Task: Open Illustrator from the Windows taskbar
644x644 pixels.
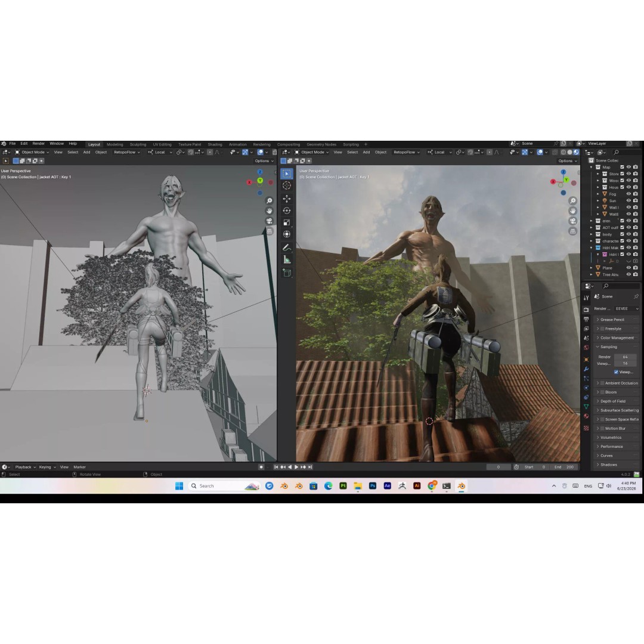Action: tap(417, 486)
